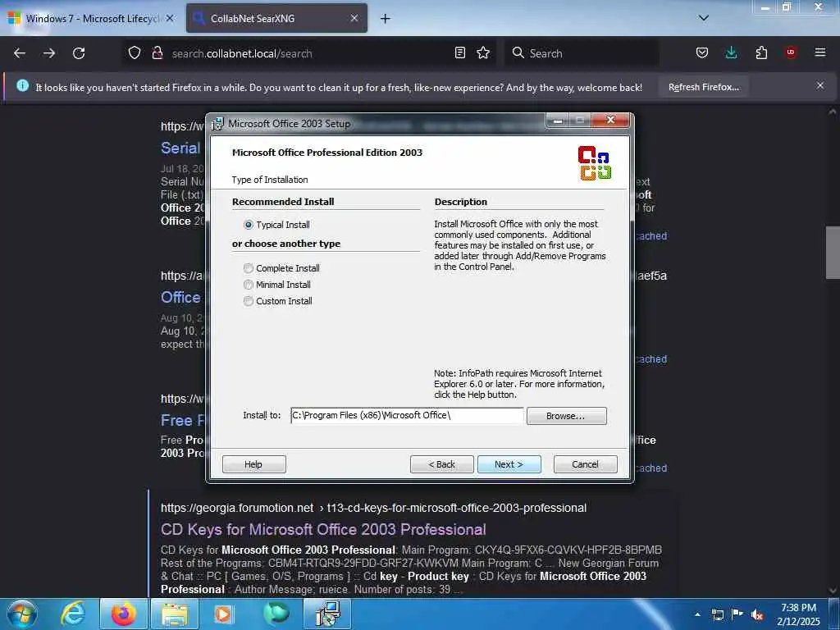The width and height of the screenshot is (840, 630).
Task: Open the Firefox extensions puzzle icon
Action: coord(761,53)
